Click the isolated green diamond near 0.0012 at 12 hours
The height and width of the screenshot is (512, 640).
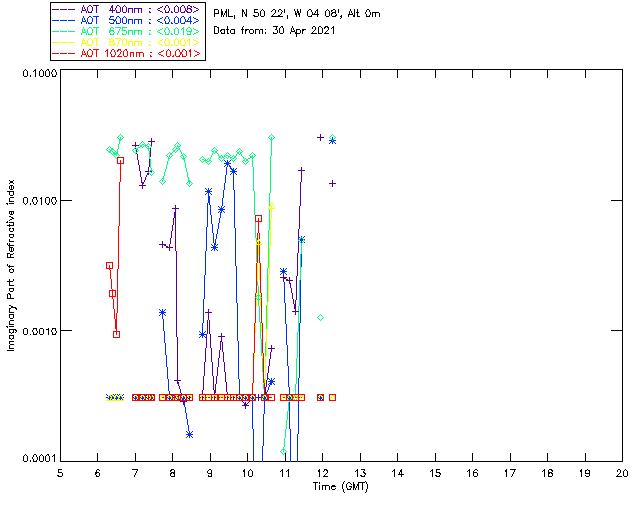click(320, 318)
